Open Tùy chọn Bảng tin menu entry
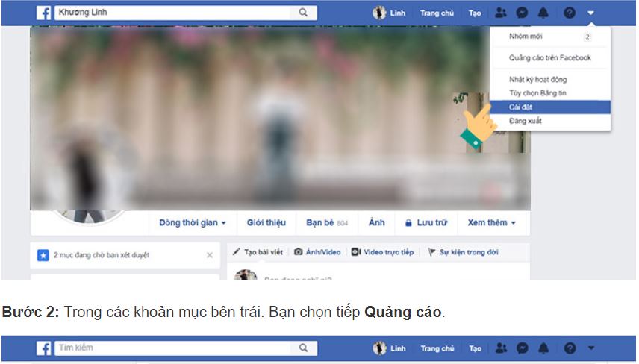 point(550,93)
